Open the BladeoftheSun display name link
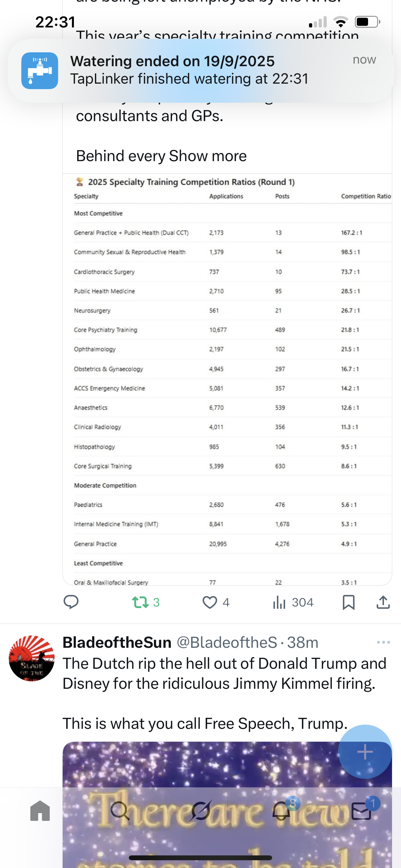 click(117, 643)
